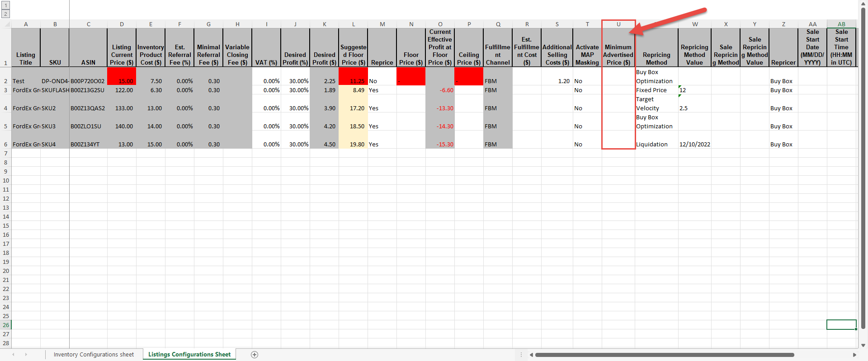868x361 pixels.
Task: Click negative profit cell -15.30
Action: coord(440,140)
